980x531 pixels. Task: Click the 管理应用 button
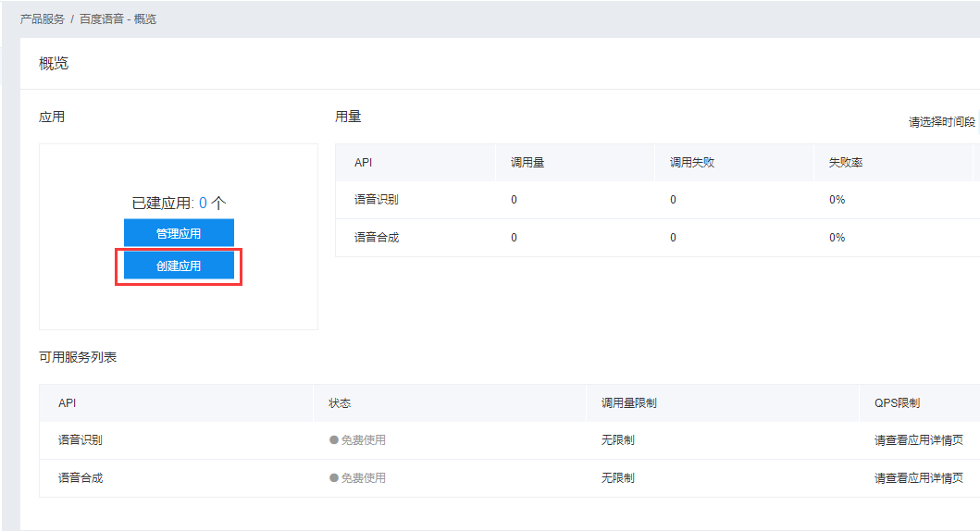pos(179,233)
